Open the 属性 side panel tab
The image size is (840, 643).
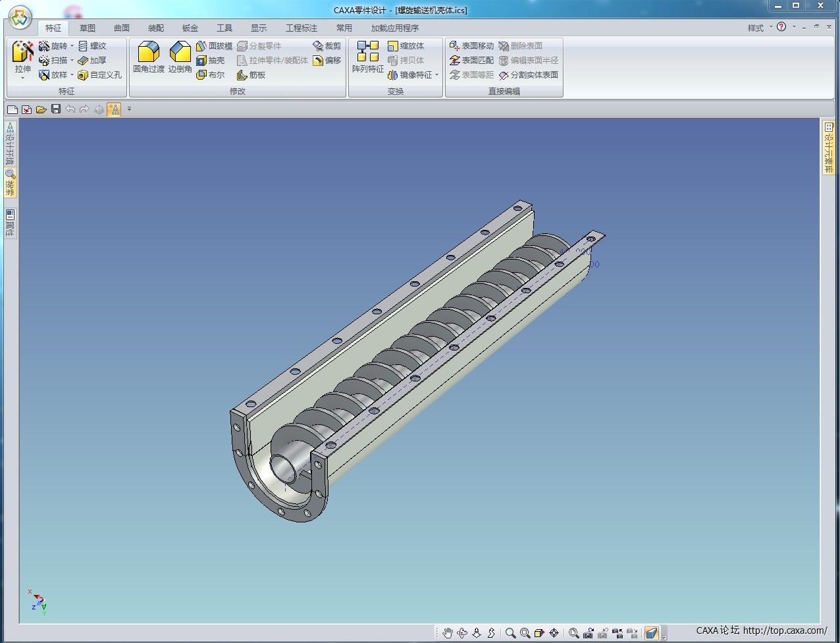[10, 223]
